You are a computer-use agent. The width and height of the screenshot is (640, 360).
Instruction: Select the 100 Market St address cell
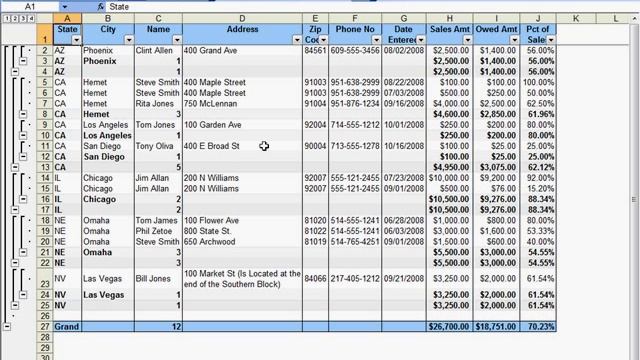242,279
